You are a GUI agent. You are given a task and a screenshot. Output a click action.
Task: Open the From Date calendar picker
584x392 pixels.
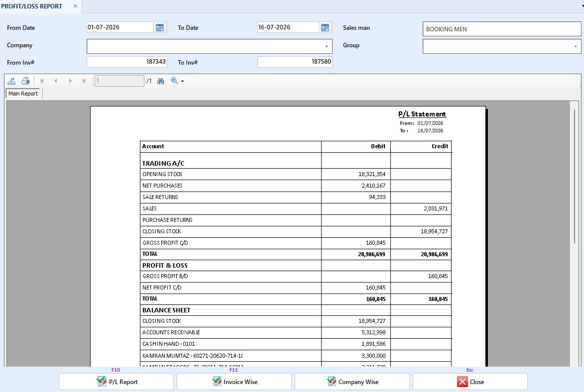pyautogui.click(x=160, y=27)
